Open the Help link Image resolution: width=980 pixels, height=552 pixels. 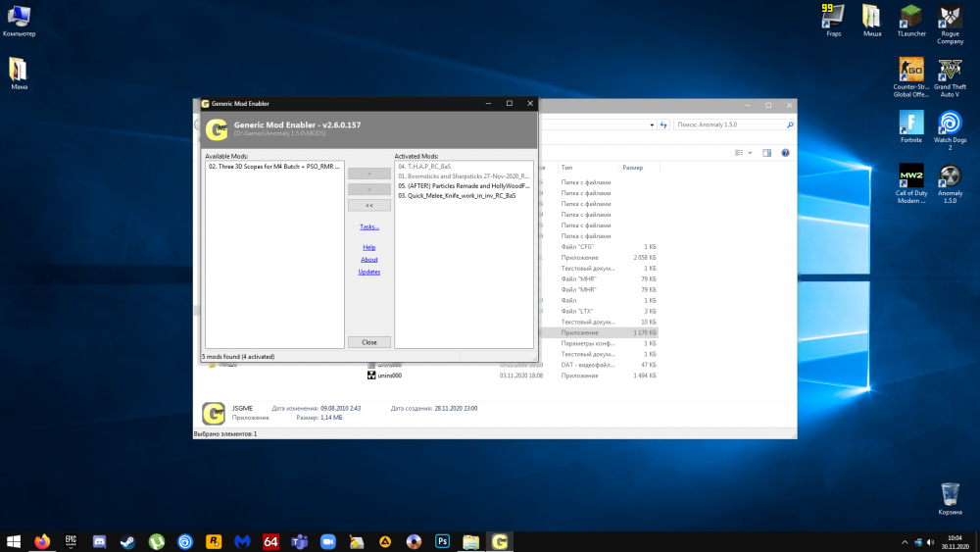(369, 247)
